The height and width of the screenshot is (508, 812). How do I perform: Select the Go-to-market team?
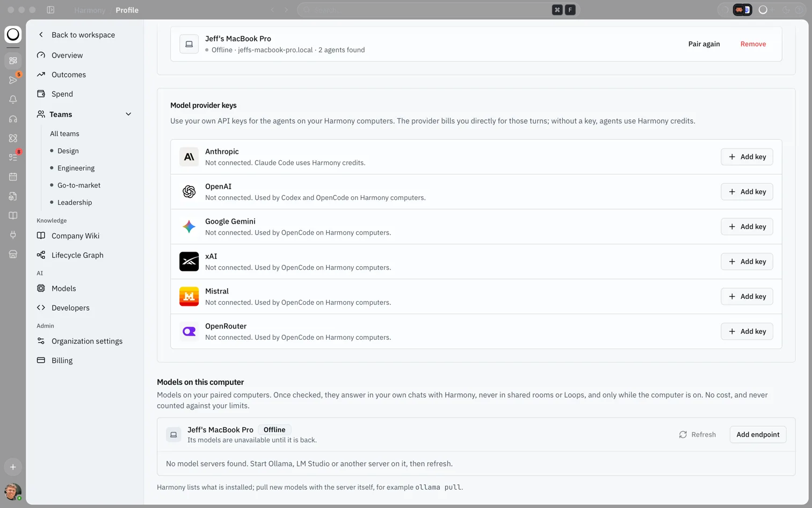[79, 185]
